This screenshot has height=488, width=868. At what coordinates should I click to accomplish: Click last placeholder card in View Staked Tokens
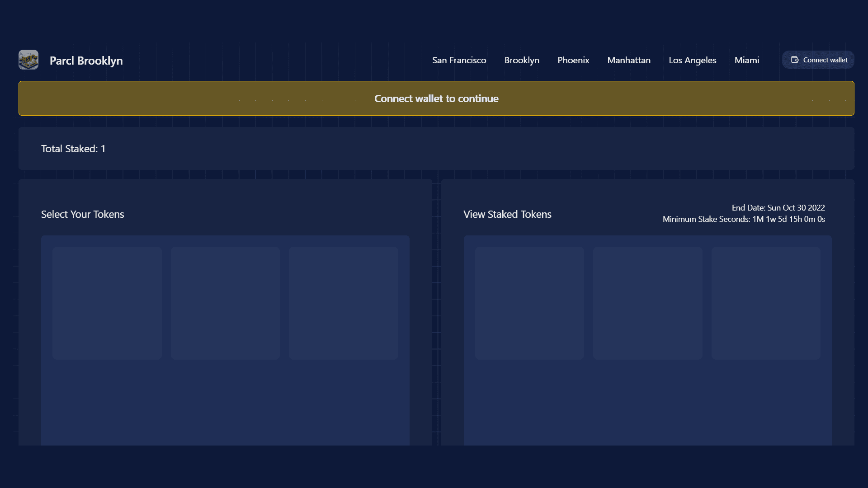click(766, 303)
